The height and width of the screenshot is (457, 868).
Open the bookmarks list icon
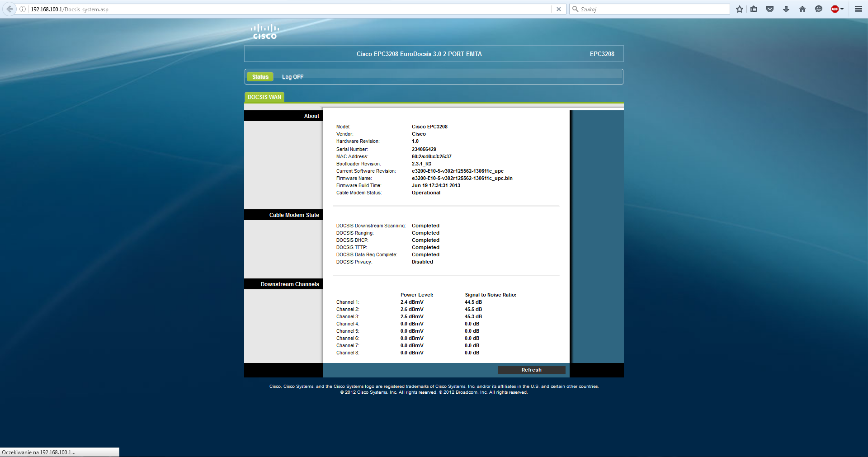pos(754,9)
